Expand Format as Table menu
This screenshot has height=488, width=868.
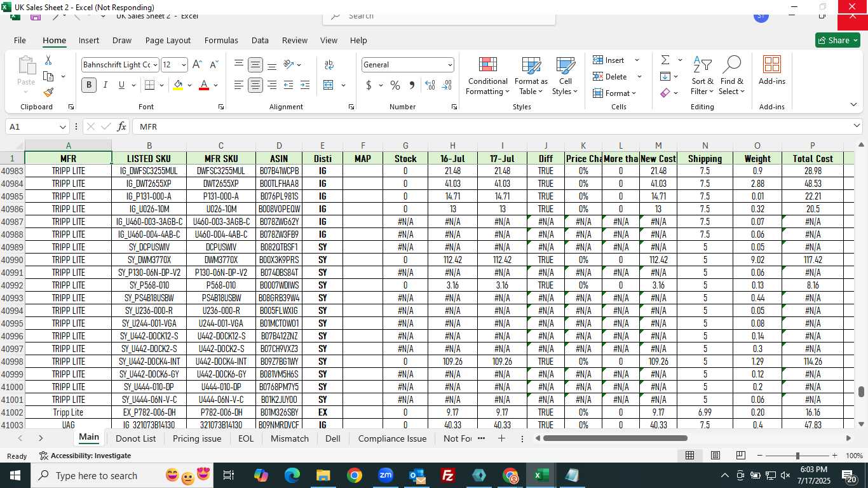pyautogui.click(x=531, y=76)
